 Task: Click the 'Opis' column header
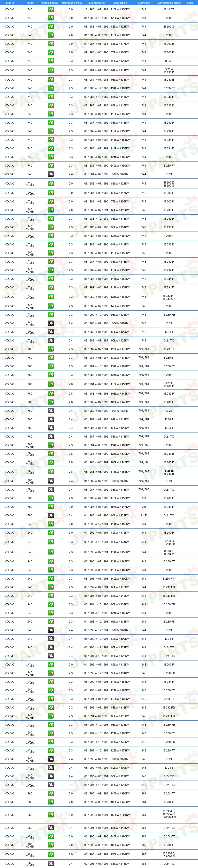click(190, 3)
